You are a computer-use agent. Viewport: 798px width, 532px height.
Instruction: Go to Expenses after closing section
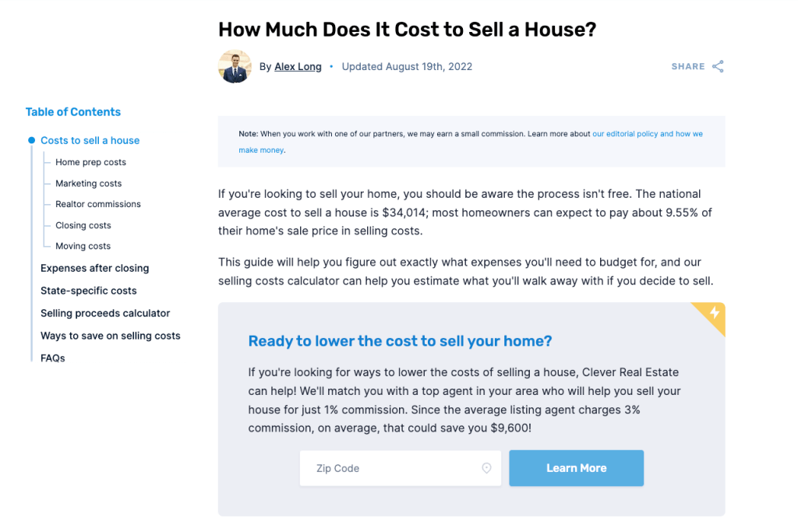pos(94,268)
